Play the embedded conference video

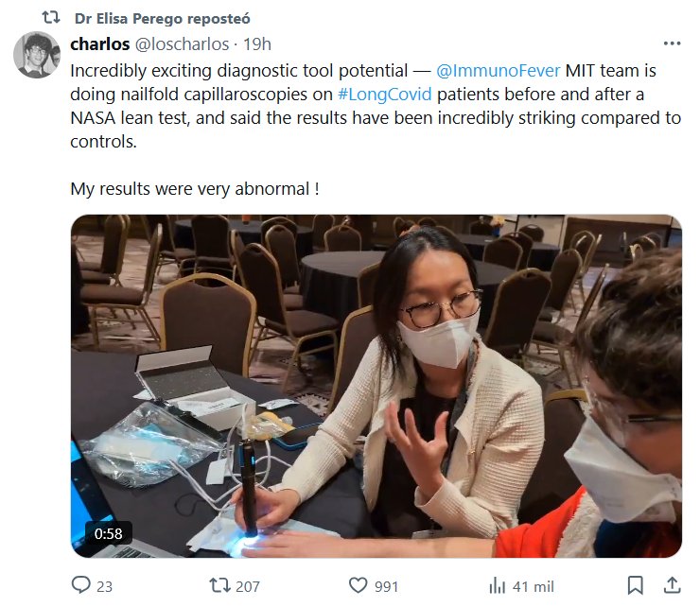pyautogui.click(x=376, y=386)
